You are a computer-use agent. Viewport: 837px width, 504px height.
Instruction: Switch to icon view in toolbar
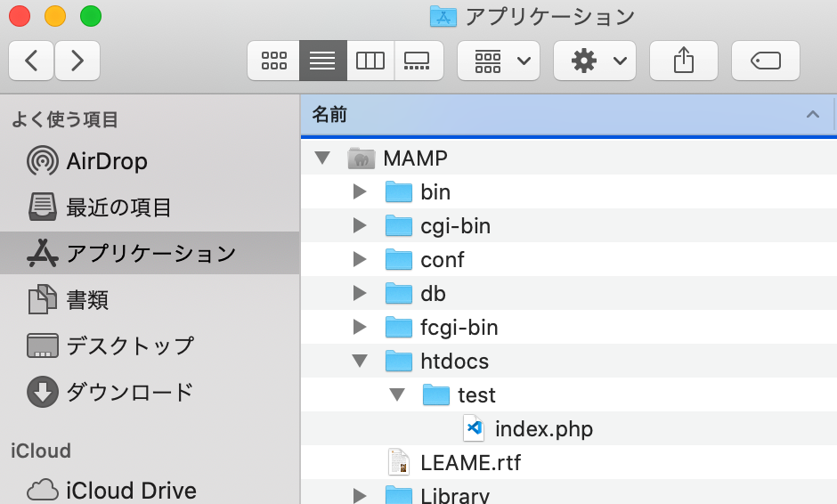pyautogui.click(x=274, y=61)
